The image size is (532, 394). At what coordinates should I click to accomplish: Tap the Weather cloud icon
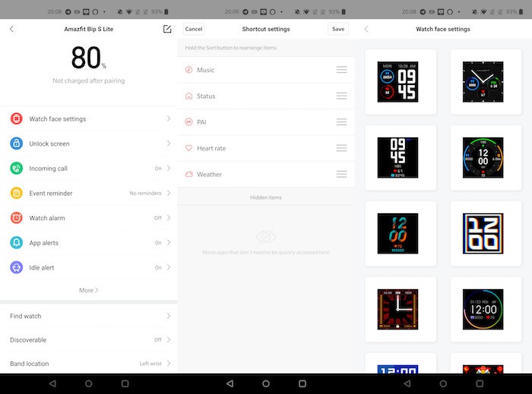point(189,174)
